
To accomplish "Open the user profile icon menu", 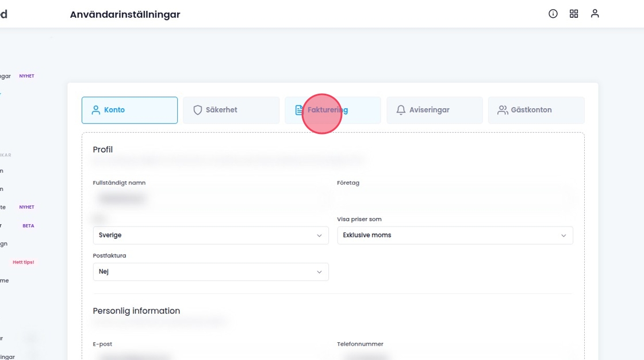I will pos(595,14).
